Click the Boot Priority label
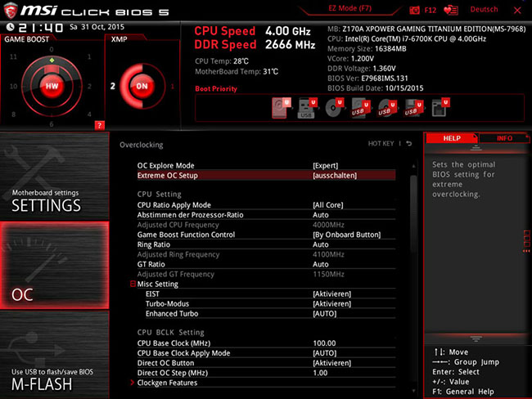 pos(216,88)
